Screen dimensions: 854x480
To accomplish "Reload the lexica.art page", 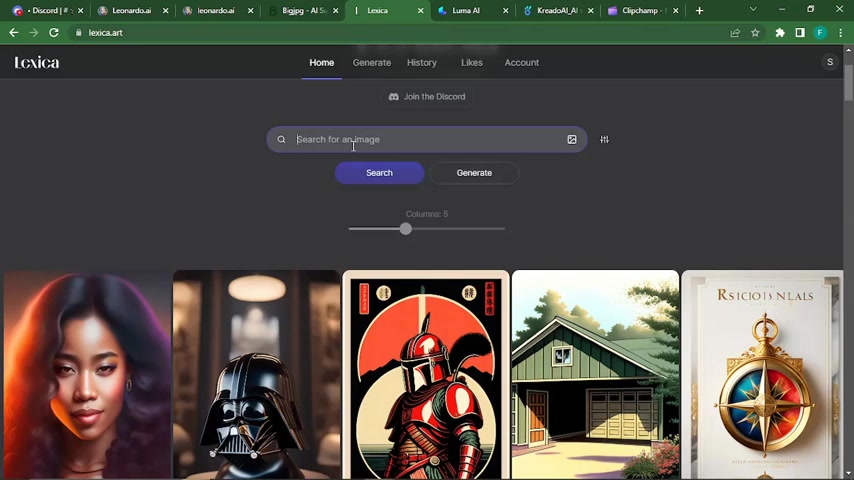I will pos(53,33).
